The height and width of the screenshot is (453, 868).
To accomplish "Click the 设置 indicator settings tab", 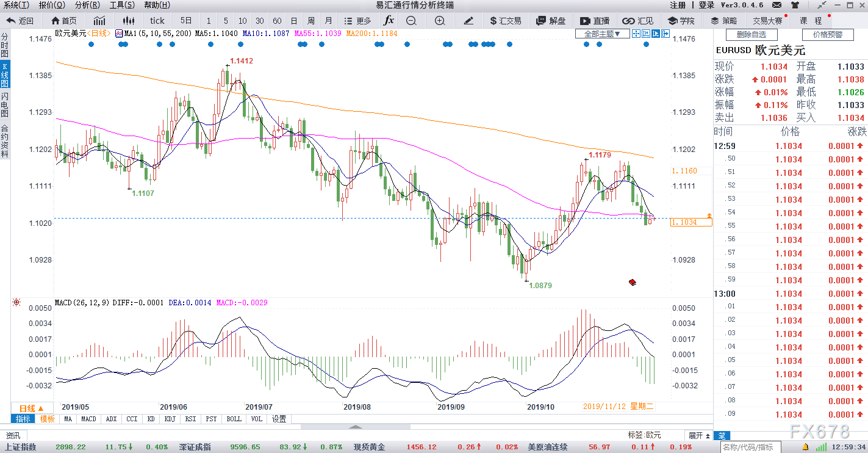I will (x=279, y=419).
